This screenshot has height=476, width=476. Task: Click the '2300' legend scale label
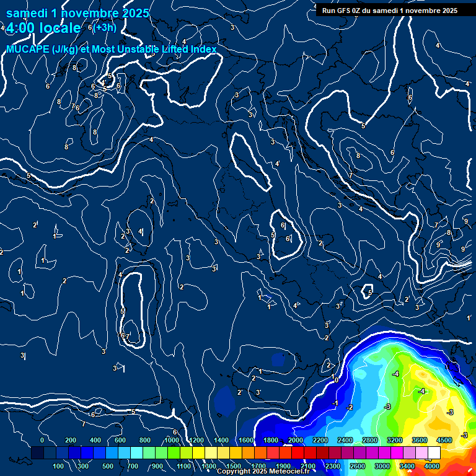333,466
